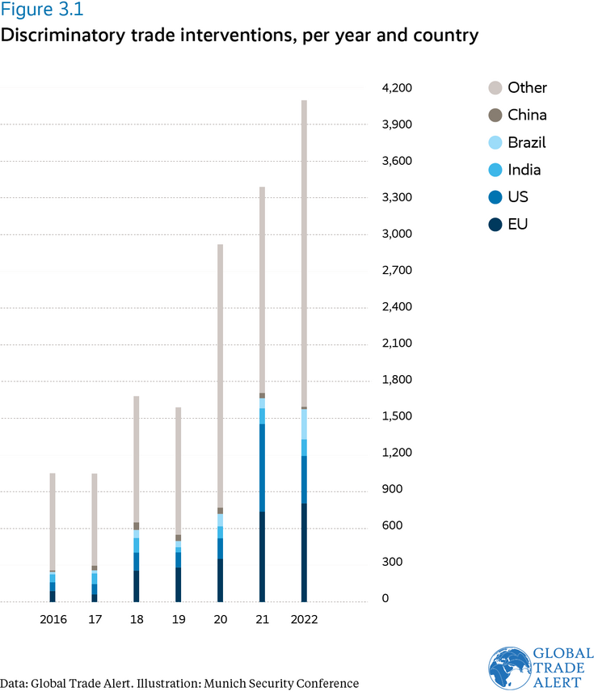Click the Brazil legend color dot
Viewport: 594px width, 700px height.
pyautogui.click(x=494, y=142)
